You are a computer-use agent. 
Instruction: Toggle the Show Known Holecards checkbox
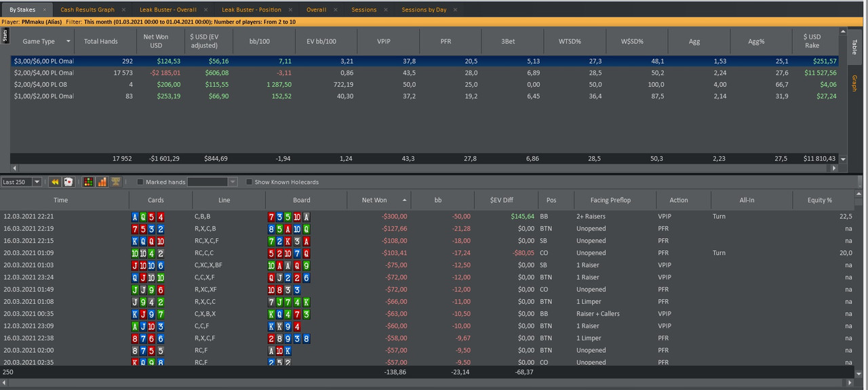point(249,182)
